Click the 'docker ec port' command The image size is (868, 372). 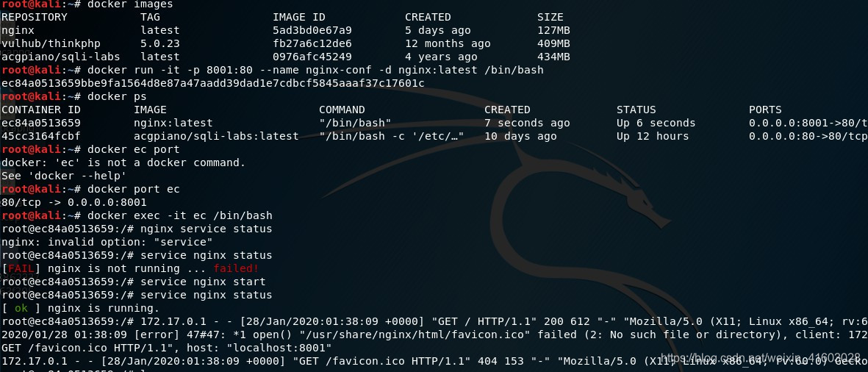click(134, 150)
